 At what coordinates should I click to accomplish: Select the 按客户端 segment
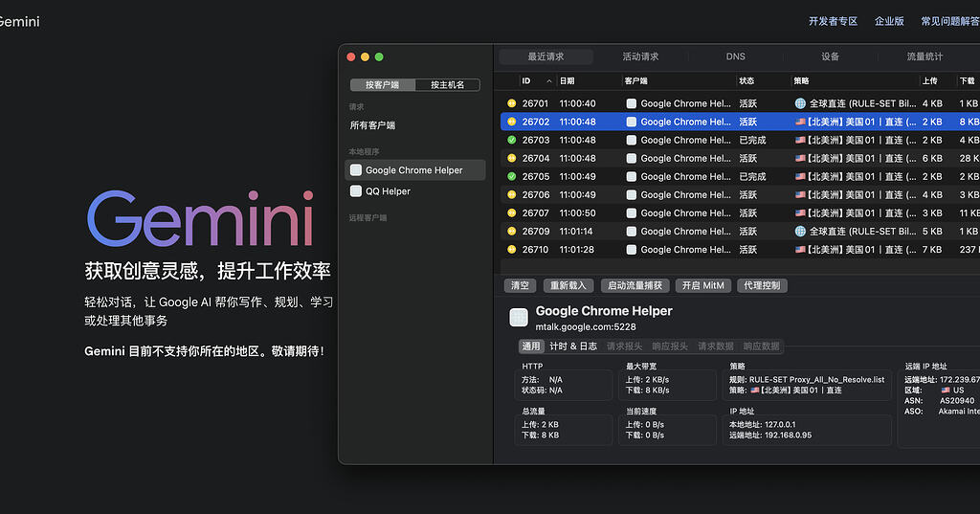(383, 84)
